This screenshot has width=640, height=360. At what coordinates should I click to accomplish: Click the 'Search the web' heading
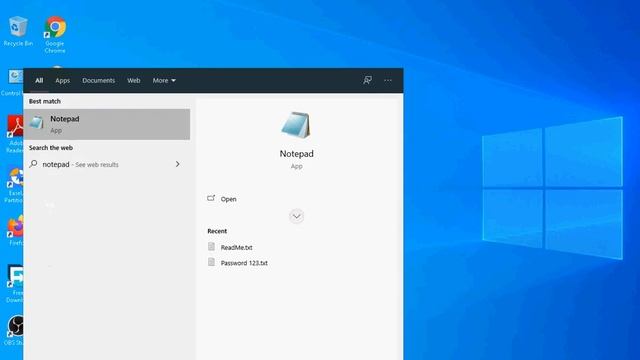click(51, 148)
